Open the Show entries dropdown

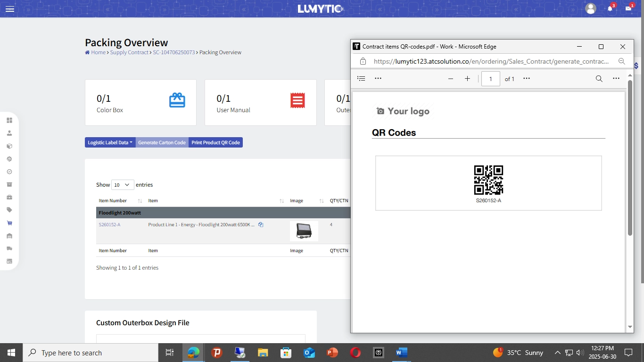tap(122, 185)
